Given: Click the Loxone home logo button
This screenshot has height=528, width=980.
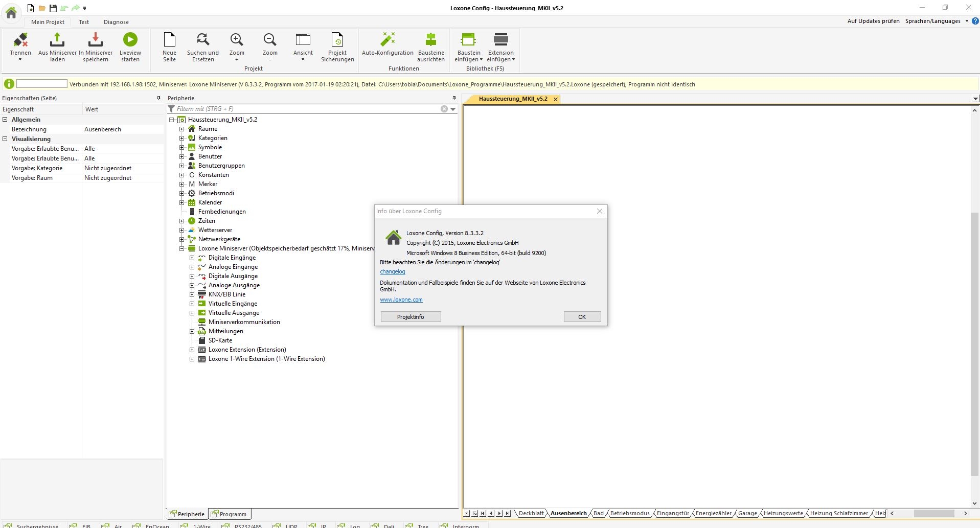Looking at the screenshot, I should (x=11, y=12).
